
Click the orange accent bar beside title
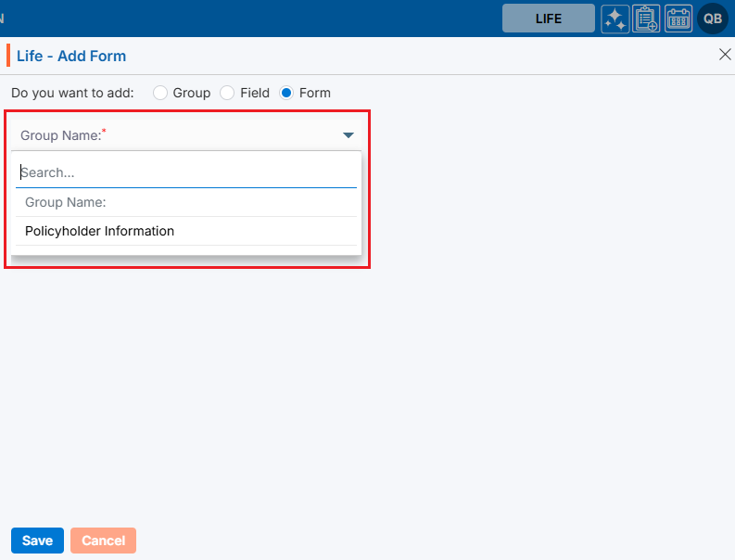(x=8, y=56)
